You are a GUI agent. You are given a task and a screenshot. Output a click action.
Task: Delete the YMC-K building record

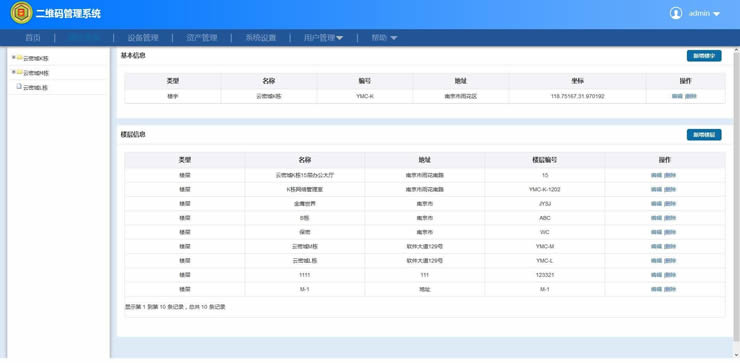pyautogui.click(x=690, y=96)
